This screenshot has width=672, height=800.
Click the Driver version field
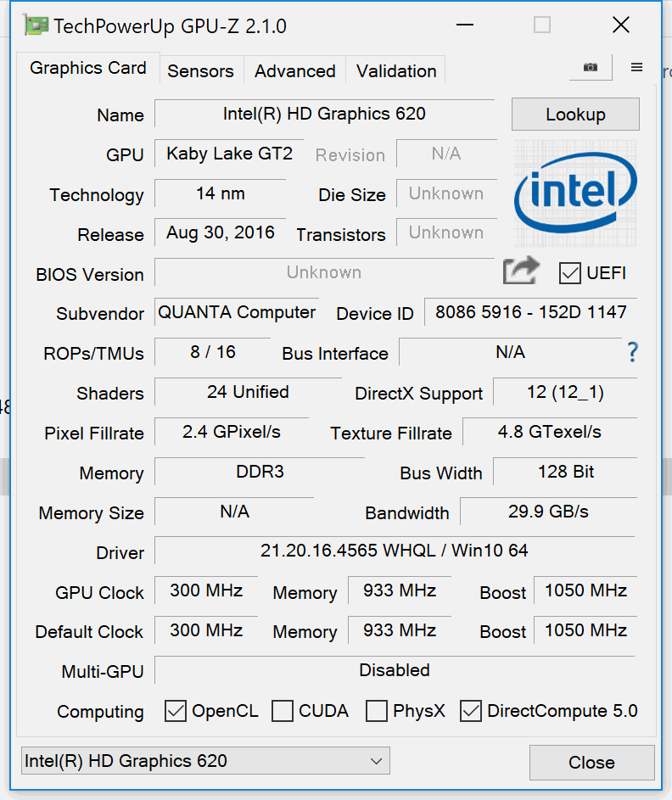pyautogui.click(x=394, y=551)
